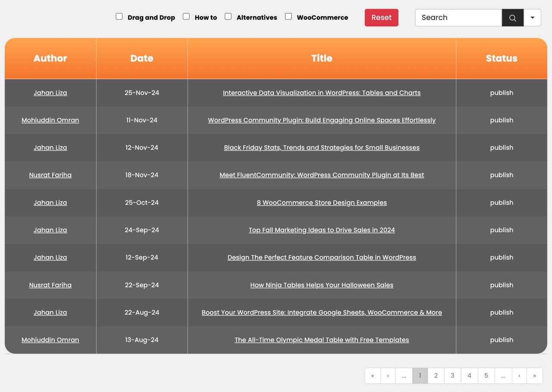Select pagination page 1

click(420, 376)
